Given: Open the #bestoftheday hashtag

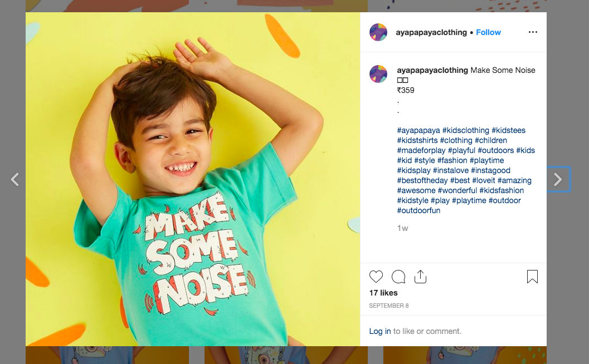Looking at the screenshot, I should coord(422,180).
